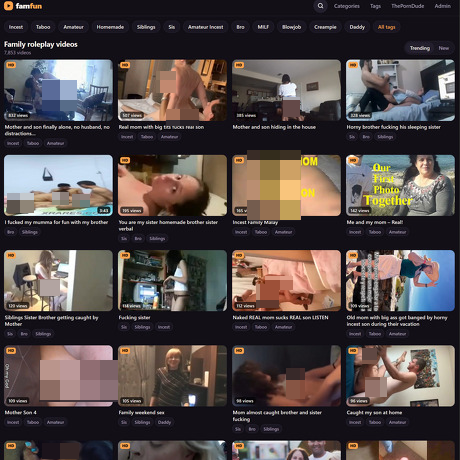Screen dimensions: 460x460
Task: Switch sorting to New
Action: coord(443,48)
